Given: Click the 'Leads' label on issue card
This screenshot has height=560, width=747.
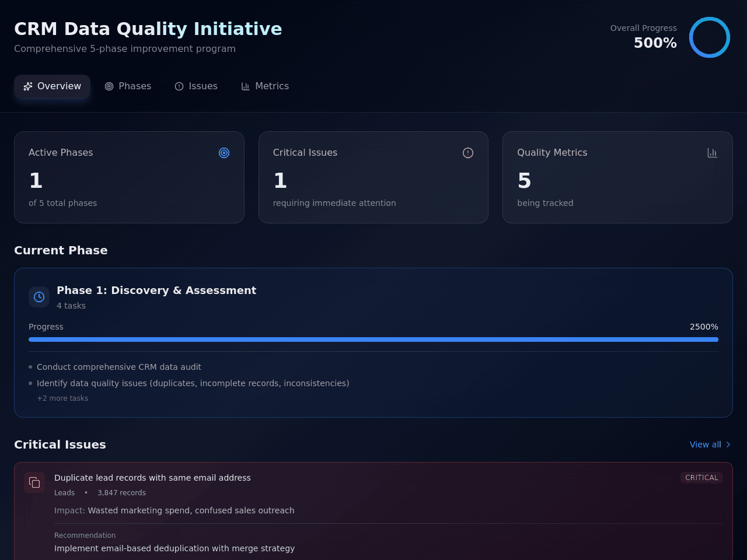Looking at the screenshot, I should click(64, 493).
